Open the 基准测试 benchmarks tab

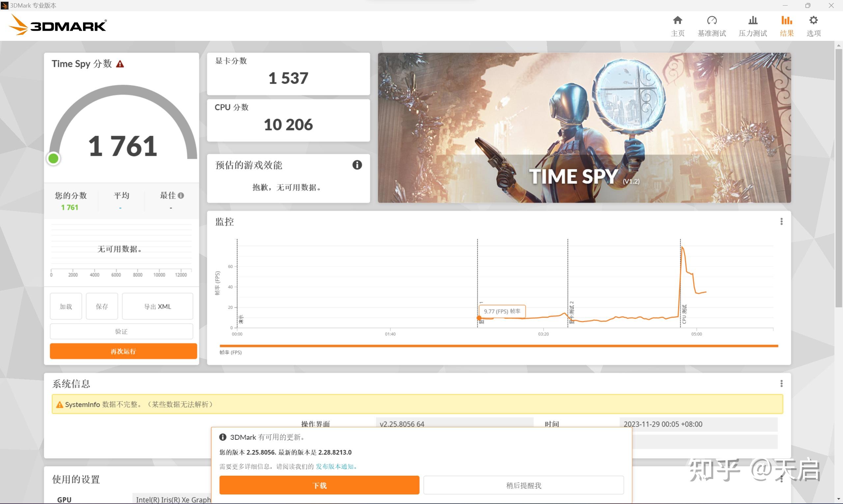pyautogui.click(x=712, y=26)
